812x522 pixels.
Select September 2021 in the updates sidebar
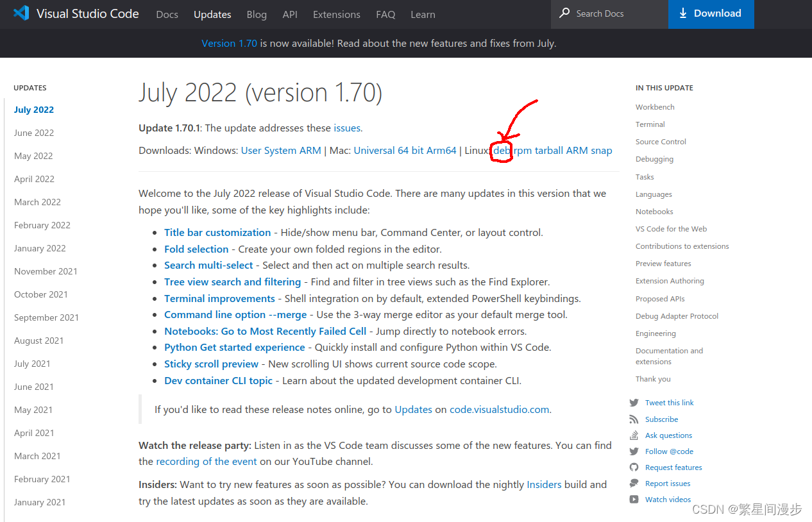tap(46, 317)
